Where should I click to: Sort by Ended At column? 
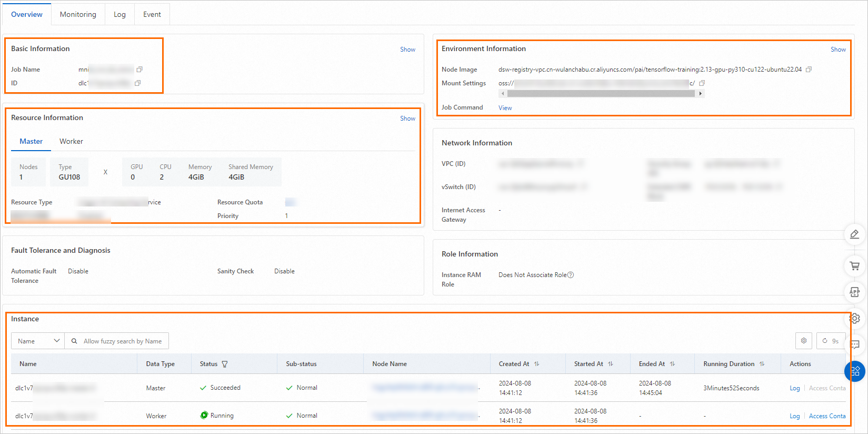point(672,364)
